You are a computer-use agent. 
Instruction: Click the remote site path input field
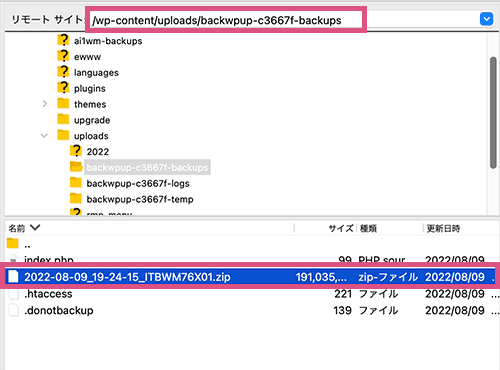coord(226,20)
